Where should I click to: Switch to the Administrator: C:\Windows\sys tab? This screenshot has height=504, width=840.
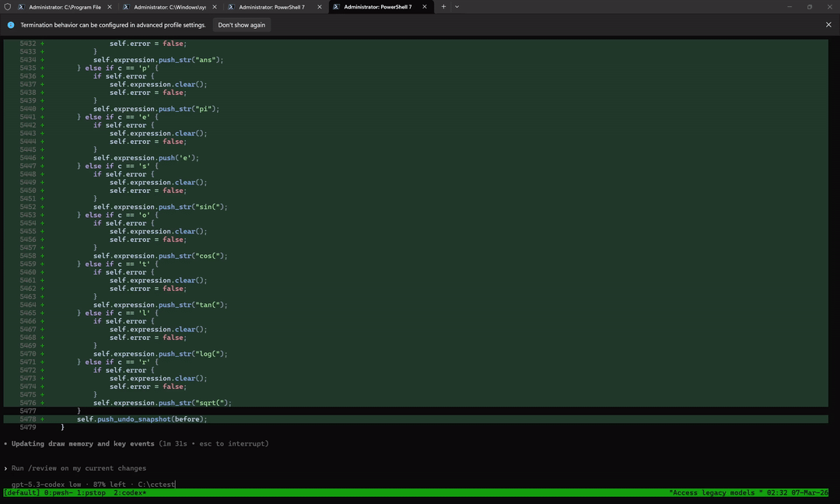click(170, 6)
